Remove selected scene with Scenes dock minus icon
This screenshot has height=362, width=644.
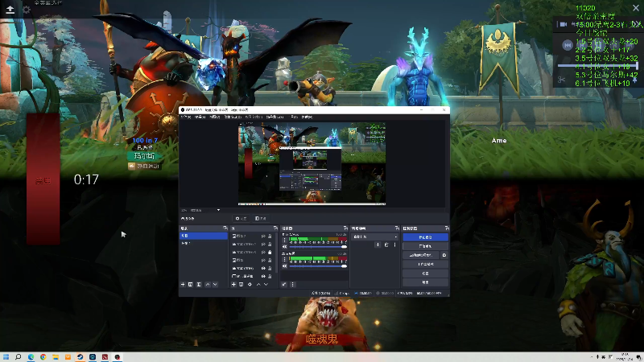(191, 285)
